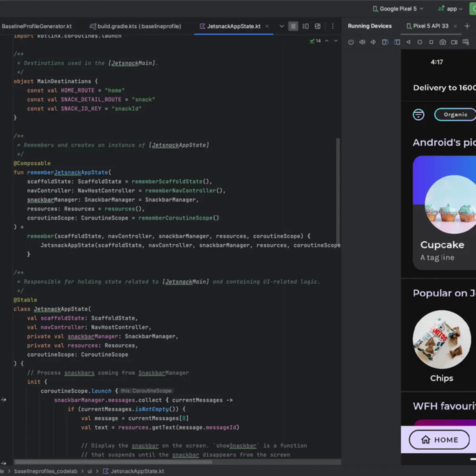The width and height of the screenshot is (476, 476).
Task: Tap the Popular on Jetsnack heading
Action: click(x=444, y=293)
